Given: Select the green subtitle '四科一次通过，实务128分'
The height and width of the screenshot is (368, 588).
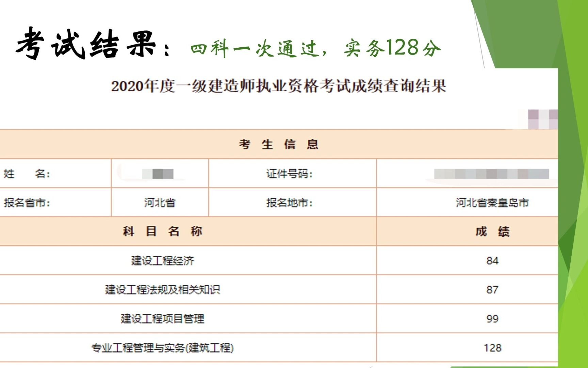Looking at the screenshot, I should tap(315, 47).
